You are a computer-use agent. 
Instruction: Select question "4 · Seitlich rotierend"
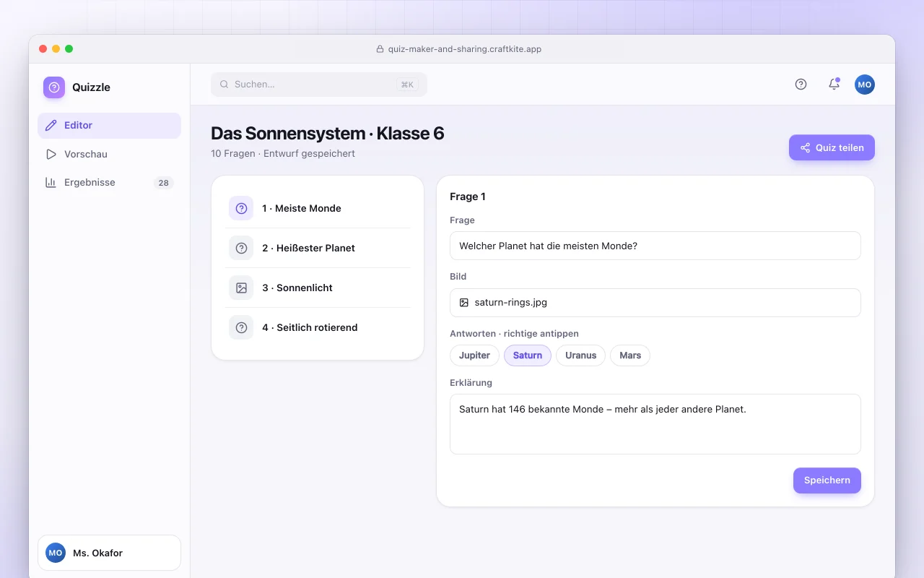click(318, 327)
